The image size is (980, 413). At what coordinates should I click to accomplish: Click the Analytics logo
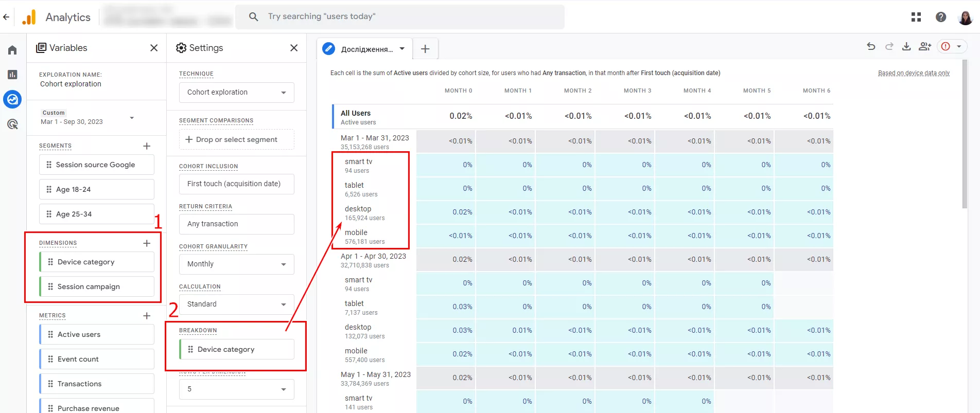click(29, 17)
